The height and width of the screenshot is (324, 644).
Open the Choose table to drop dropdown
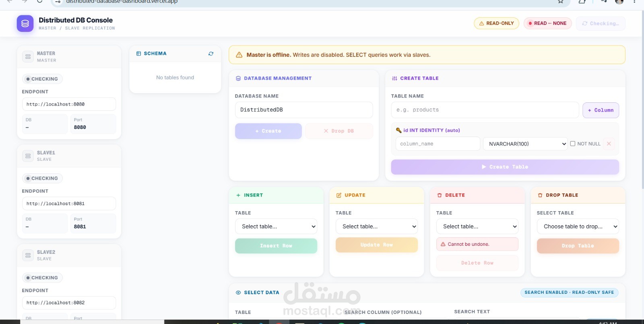tap(578, 226)
